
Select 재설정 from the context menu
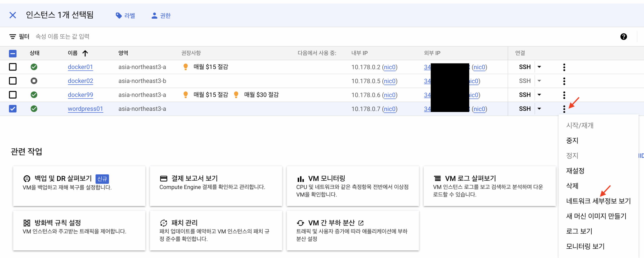tap(598, 171)
